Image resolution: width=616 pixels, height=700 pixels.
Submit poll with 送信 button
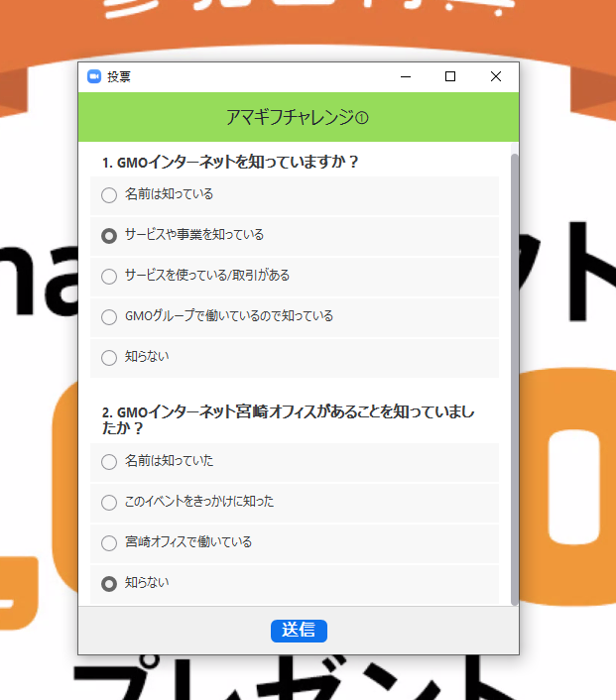[299, 631]
